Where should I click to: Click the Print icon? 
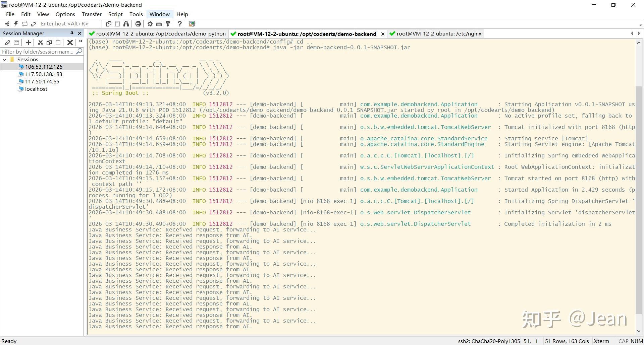tap(138, 24)
